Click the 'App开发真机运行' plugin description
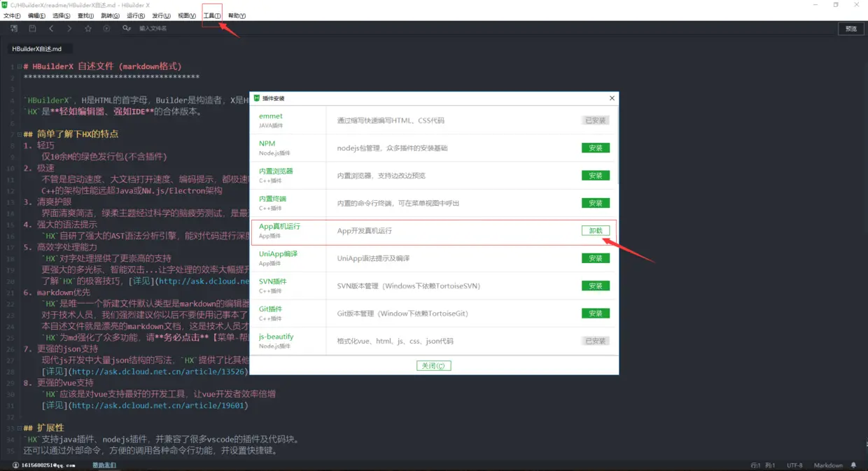This screenshot has height=471, width=868. coord(364,230)
